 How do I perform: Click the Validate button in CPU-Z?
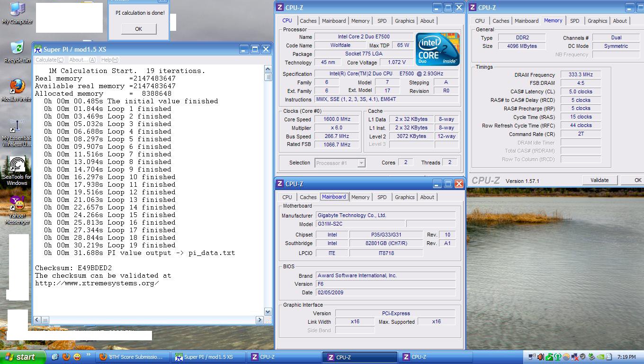pyautogui.click(x=599, y=180)
